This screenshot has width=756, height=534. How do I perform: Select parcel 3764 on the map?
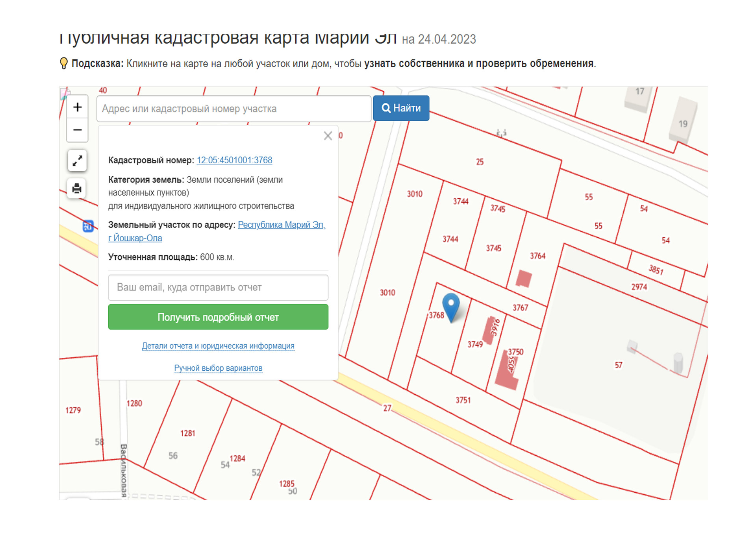[x=537, y=256]
